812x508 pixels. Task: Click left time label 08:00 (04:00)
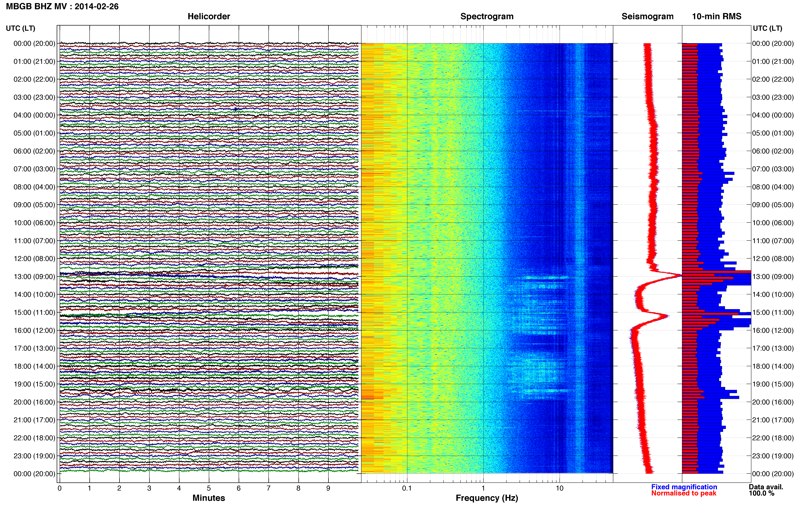[34, 187]
